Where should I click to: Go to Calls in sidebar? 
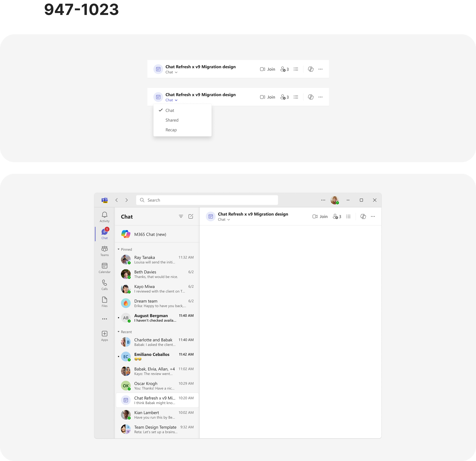(x=104, y=285)
